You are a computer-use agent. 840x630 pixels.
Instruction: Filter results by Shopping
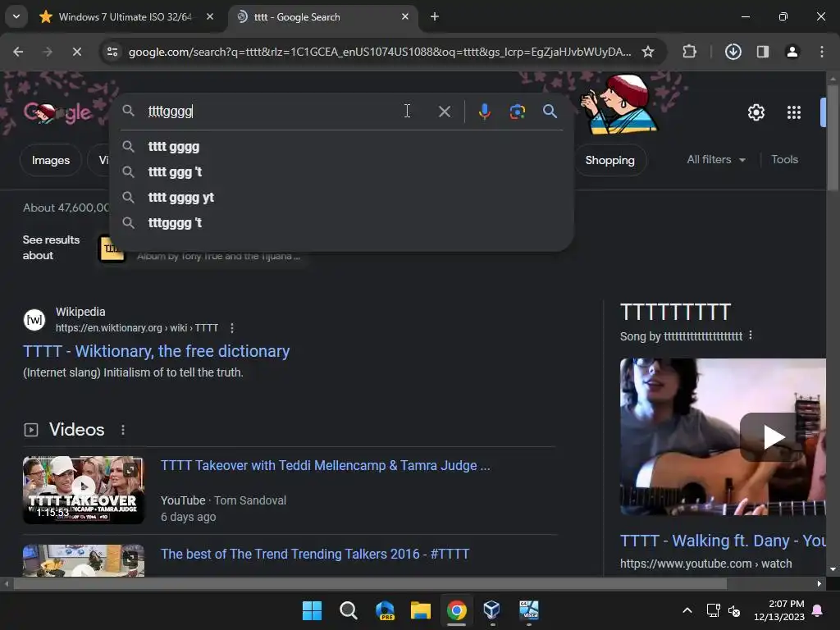tap(609, 160)
